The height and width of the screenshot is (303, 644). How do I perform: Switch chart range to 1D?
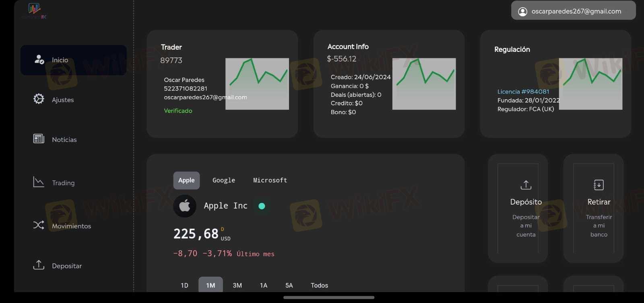[184, 285]
